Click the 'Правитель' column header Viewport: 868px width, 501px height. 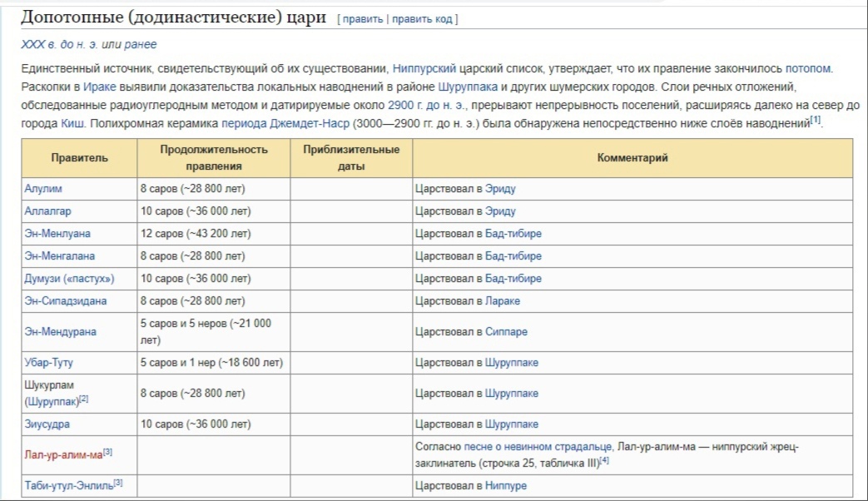click(x=79, y=158)
